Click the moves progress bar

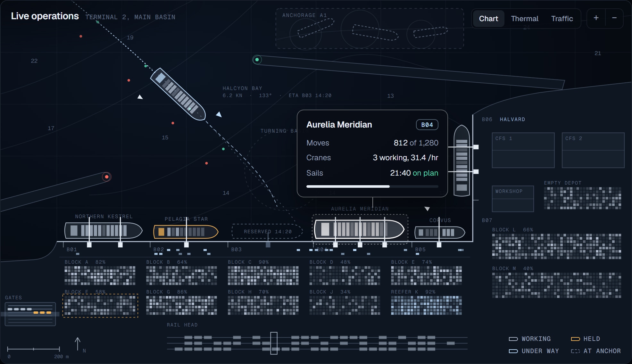(372, 186)
